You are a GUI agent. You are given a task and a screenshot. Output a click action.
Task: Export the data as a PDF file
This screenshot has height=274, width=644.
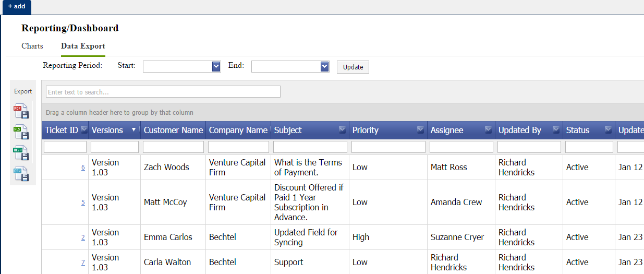[21, 111]
